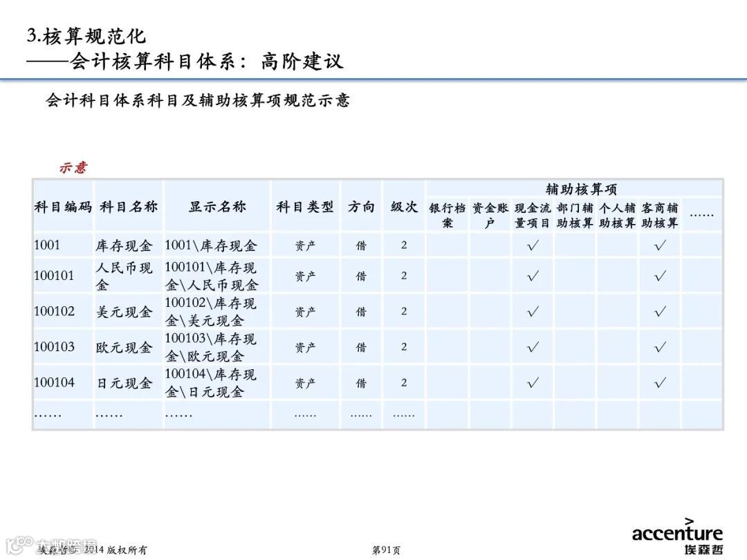Image resolution: width=747 pixels, height=560 pixels.
Task: Click 现金流量项目 checkmark in row 100103
Action: click(533, 346)
